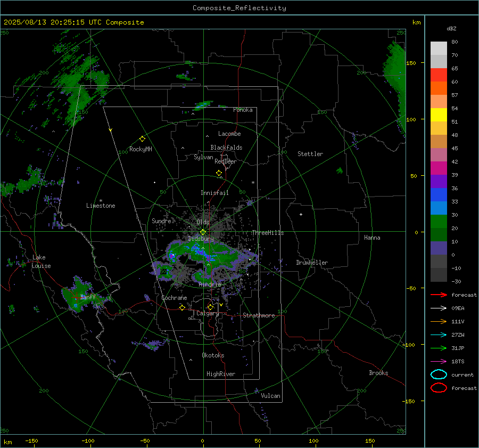Click the RedDeer city label
The width and height of the screenshot is (479, 448).
[226, 161]
